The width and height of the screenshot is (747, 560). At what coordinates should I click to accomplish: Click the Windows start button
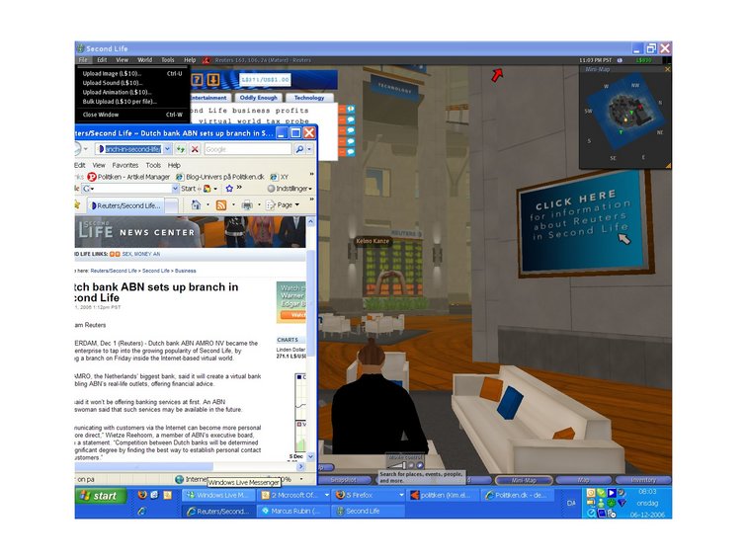101,496
